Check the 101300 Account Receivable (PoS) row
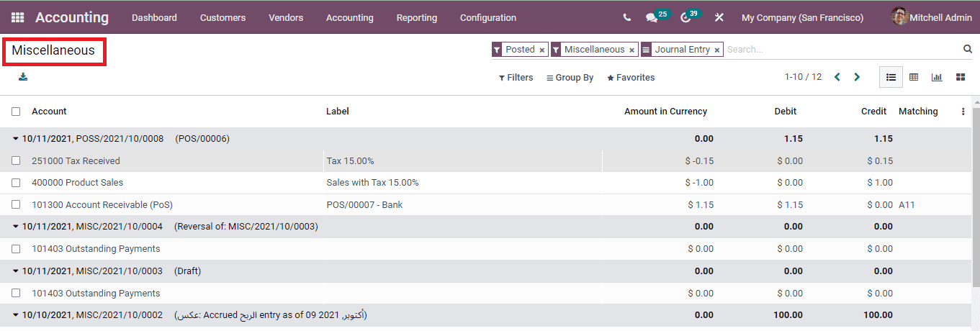 [16, 204]
